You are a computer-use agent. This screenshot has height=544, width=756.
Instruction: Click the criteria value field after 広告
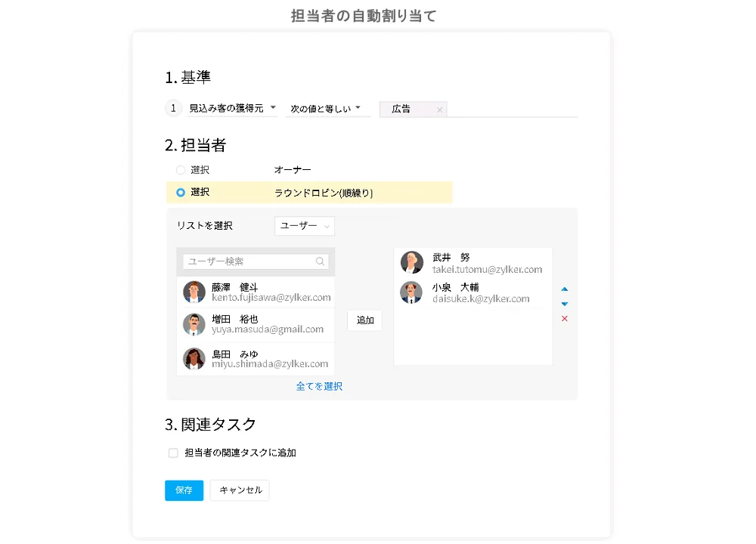point(512,110)
